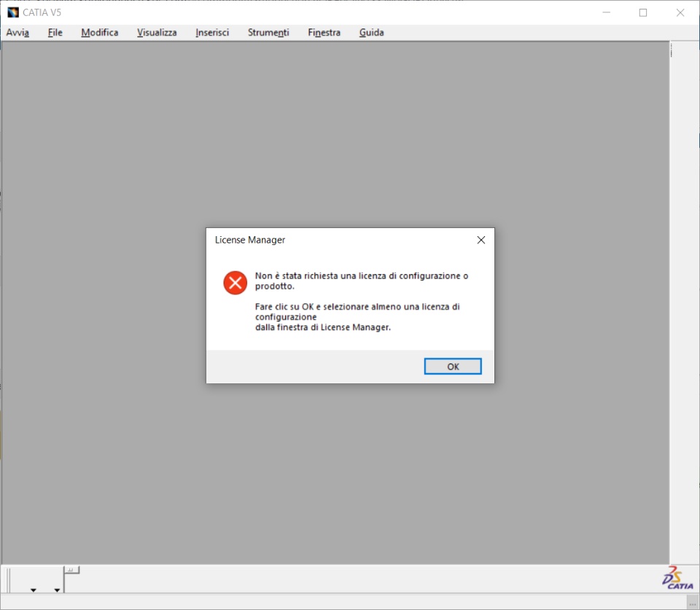
Task: Minimize the CATIA V5 window
Action: coord(606,12)
